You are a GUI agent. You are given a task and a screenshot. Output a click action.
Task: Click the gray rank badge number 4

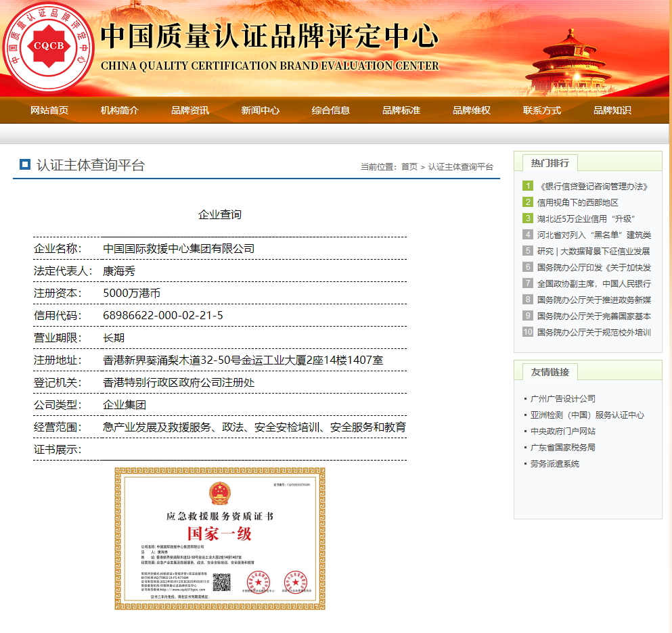(x=528, y=234)
